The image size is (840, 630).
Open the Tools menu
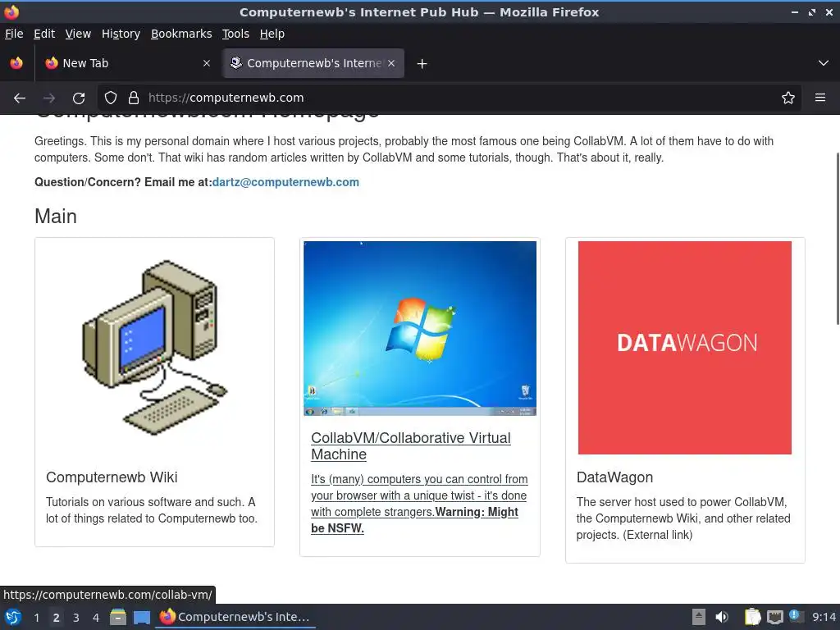pyautogui.click(x=235, y=34)
